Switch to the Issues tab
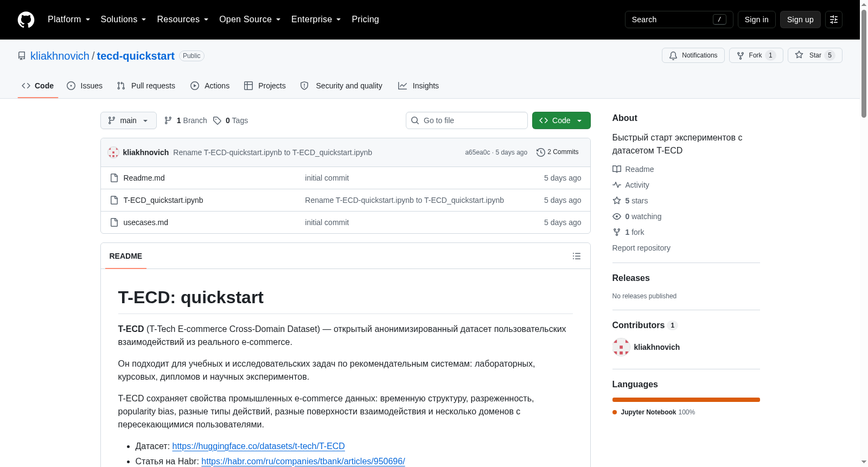 click(85, 86)
